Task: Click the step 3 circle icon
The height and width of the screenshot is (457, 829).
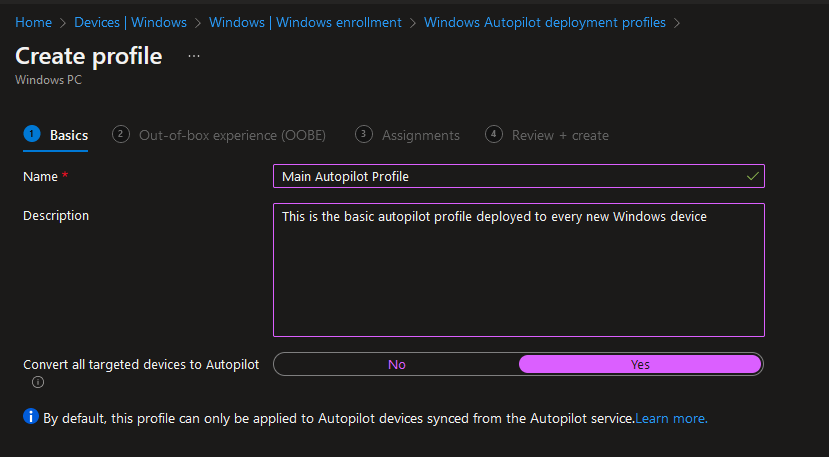Action: point(364,134)
